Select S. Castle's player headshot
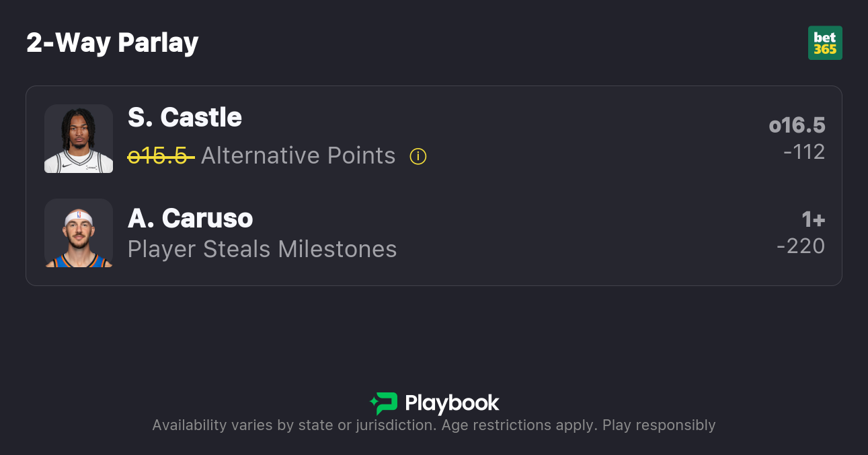The width and height of the screenshot is (868, 455). point(79,139)
